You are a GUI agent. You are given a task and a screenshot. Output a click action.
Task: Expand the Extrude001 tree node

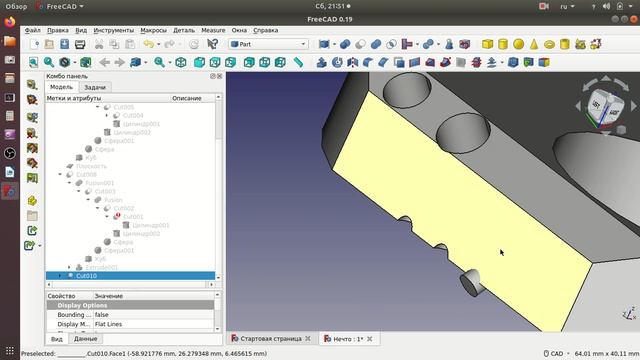(69, 267)
